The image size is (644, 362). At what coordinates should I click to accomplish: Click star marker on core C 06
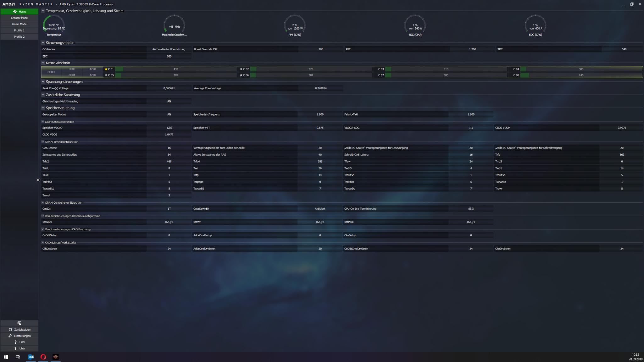pyautogui.click(x=241, y=75)
